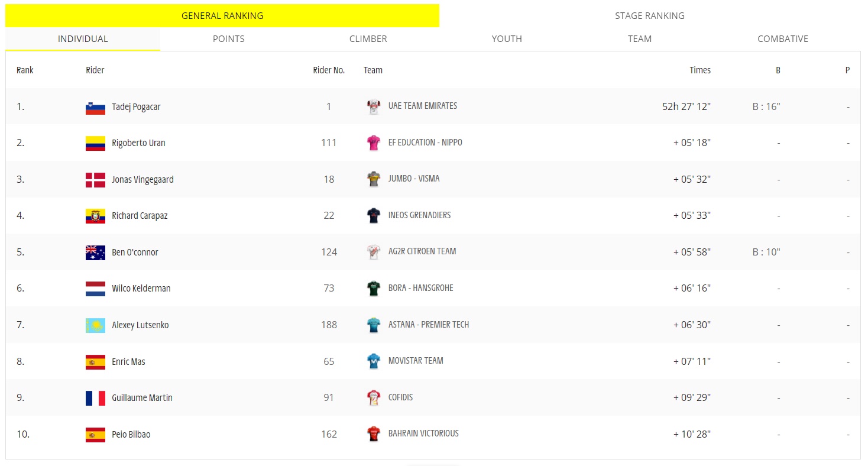Switch to the Combative tab

pos(783,39)
